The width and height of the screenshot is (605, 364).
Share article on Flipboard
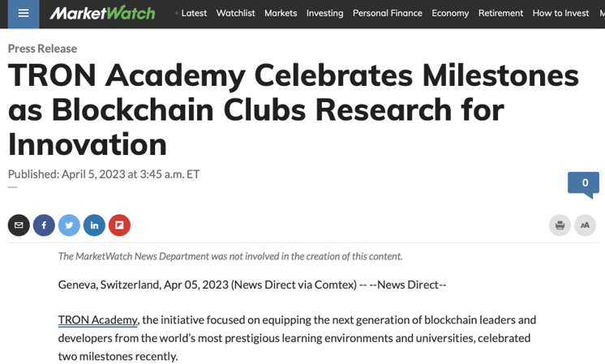(119, 225)
